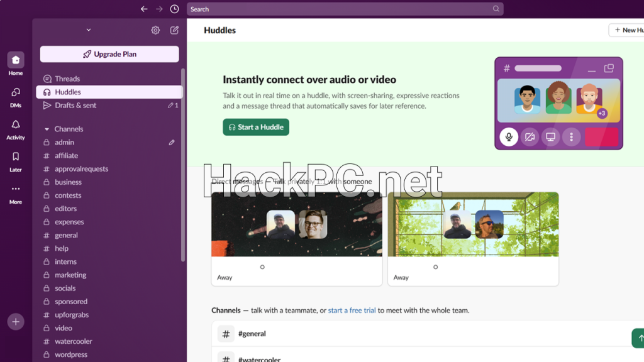Screen dimensions: 644x362
Task: Click in the Search field
Action: point(345,9)
